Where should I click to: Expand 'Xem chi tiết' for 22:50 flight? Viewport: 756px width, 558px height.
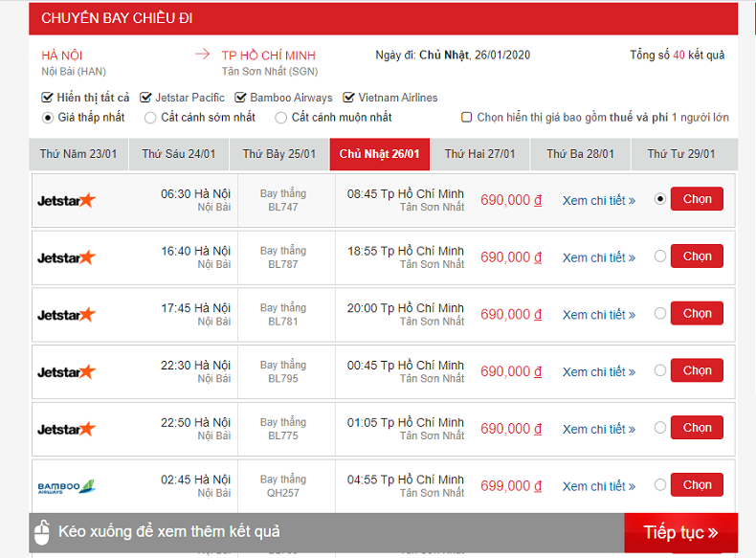[x=599, y=429]
